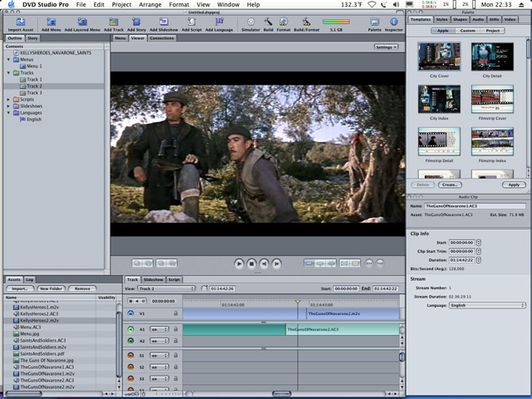Expand the Scripts folder in outline
The image size is (532, 399).
point(8,100)
